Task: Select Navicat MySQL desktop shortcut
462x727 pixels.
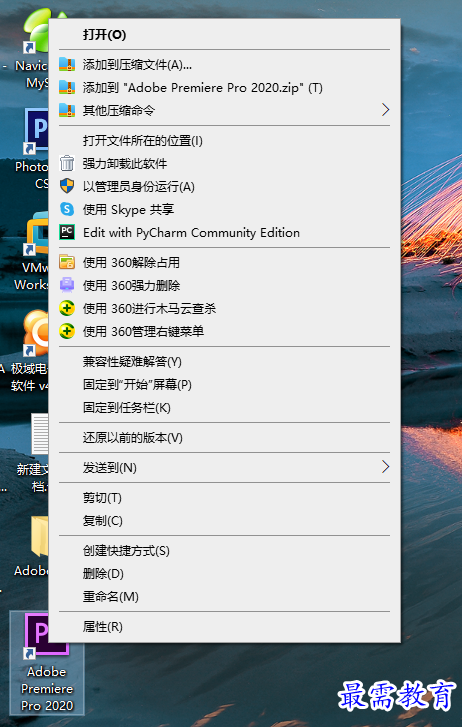Action: pos(32,49)
